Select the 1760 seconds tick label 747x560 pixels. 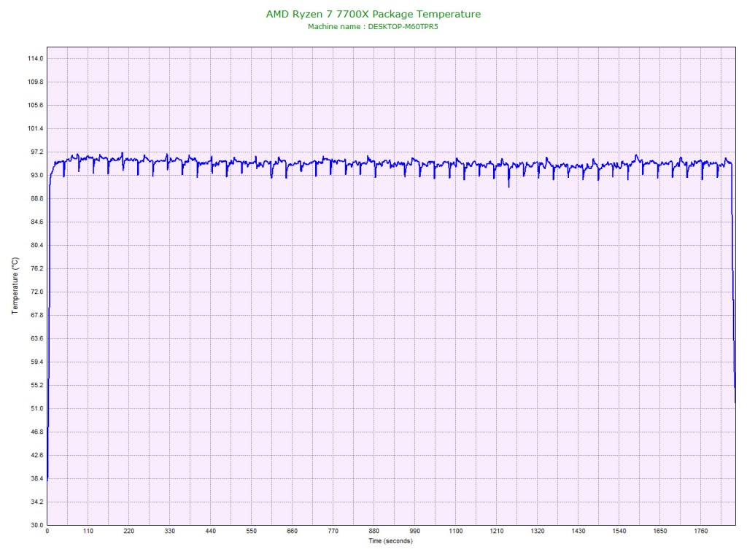[x=700, y=532]
